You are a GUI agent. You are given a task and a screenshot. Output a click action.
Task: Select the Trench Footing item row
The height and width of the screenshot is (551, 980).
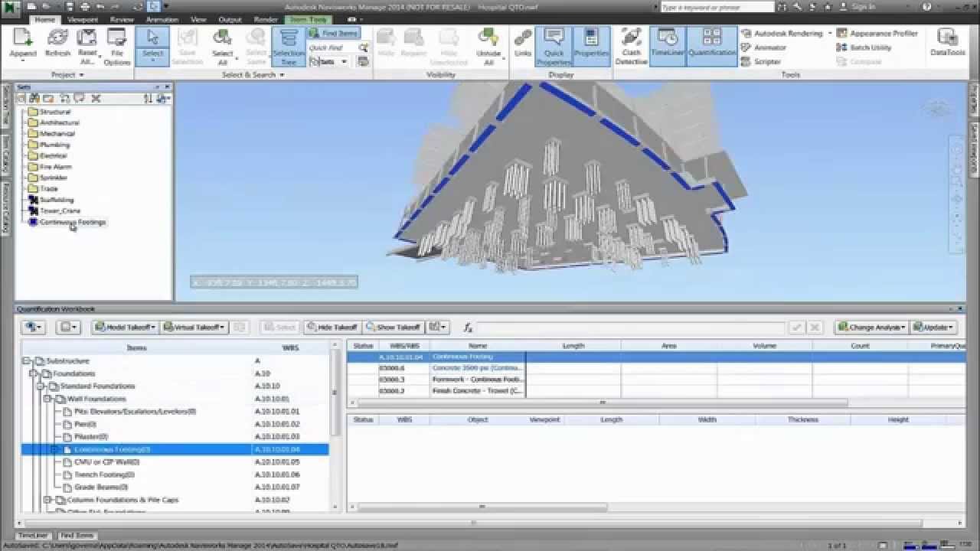point(175,474)
